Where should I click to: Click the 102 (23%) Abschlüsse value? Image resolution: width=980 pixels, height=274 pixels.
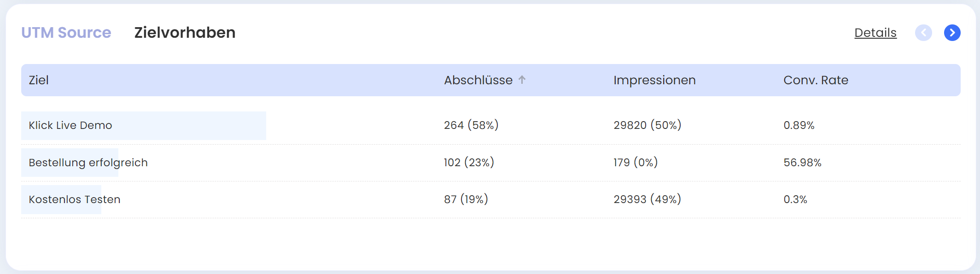[x=468, y=163]
